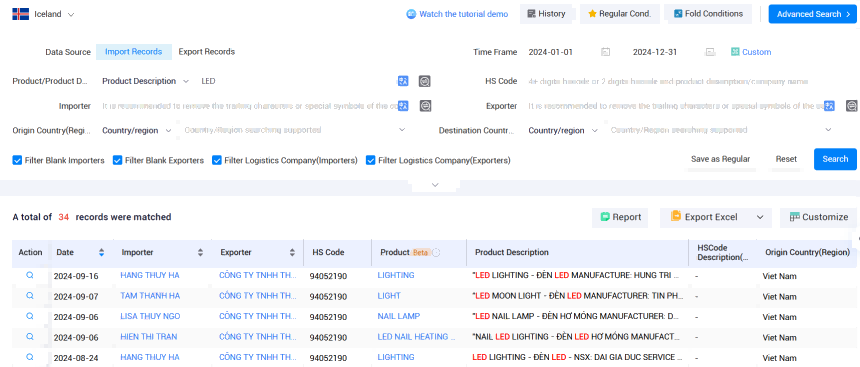The width and height of the screenshot is (860, 367).
Task: View details icon for 2024-09-16 row
Action: pyautogui.click(x=30, y=275)
